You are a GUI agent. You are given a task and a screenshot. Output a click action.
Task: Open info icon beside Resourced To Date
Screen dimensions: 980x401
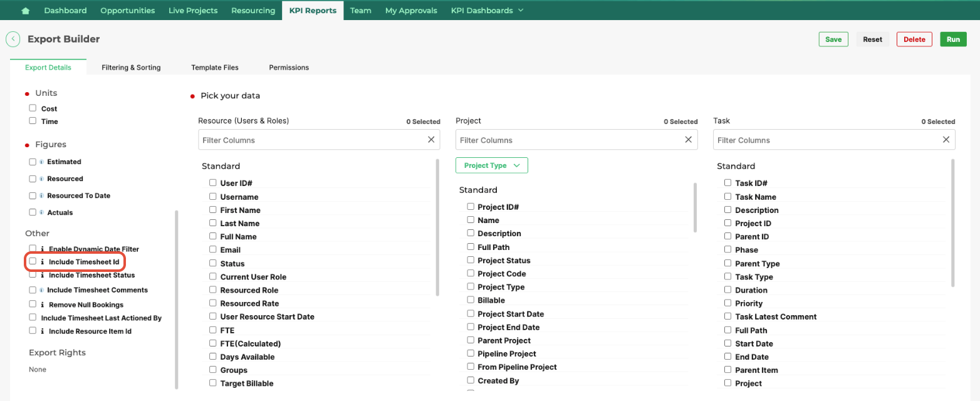(x=42, y=195)
